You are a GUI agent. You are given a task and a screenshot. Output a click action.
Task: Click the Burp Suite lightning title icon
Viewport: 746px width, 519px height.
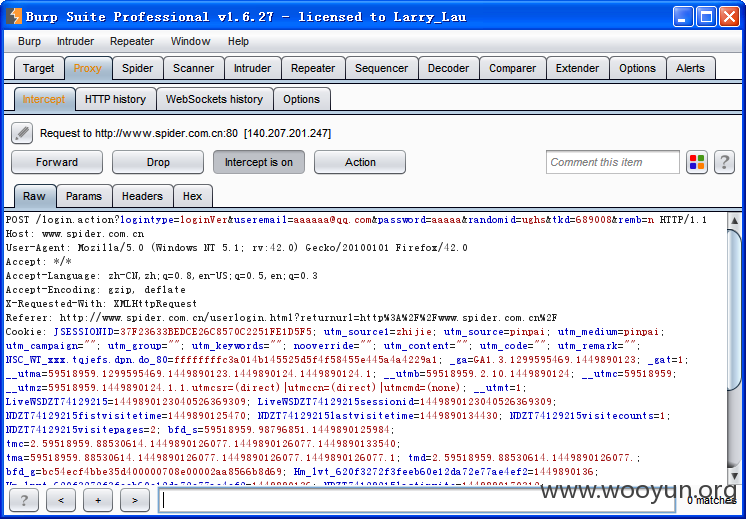click(14, 16)
